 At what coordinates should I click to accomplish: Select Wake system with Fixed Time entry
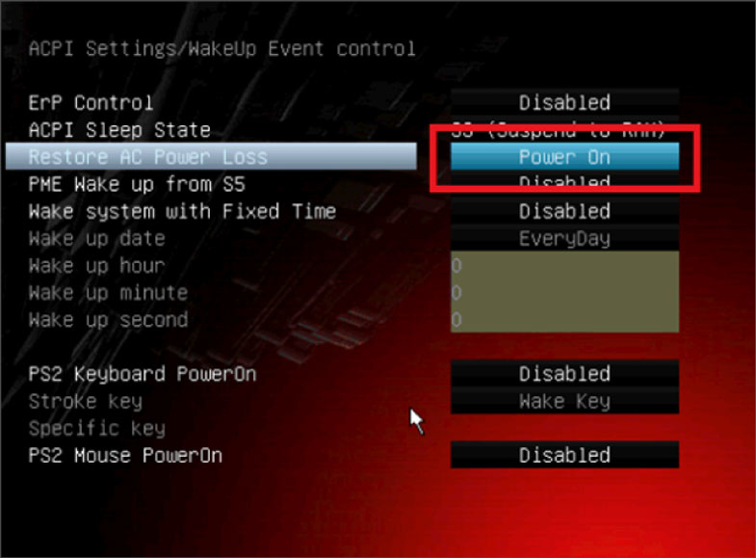182,211
